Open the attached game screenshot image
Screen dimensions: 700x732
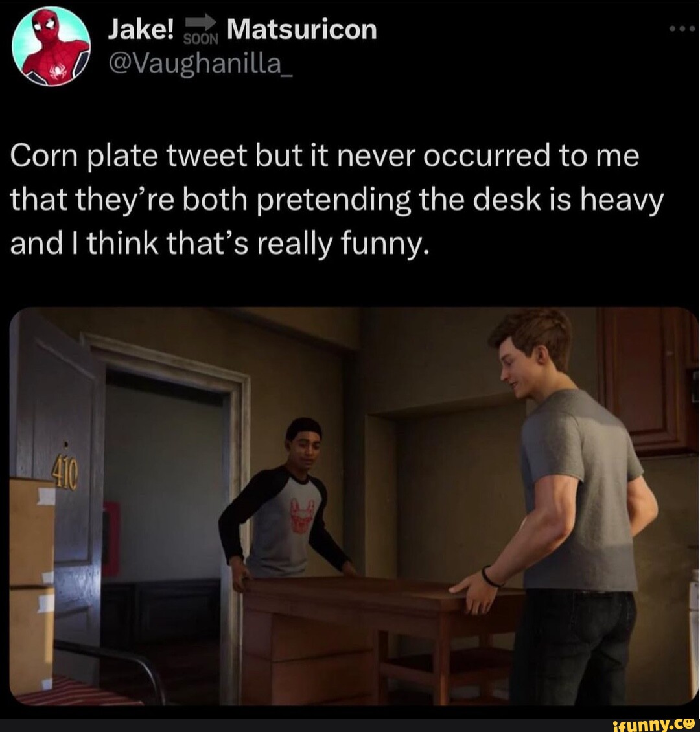[x=354, y=507]
